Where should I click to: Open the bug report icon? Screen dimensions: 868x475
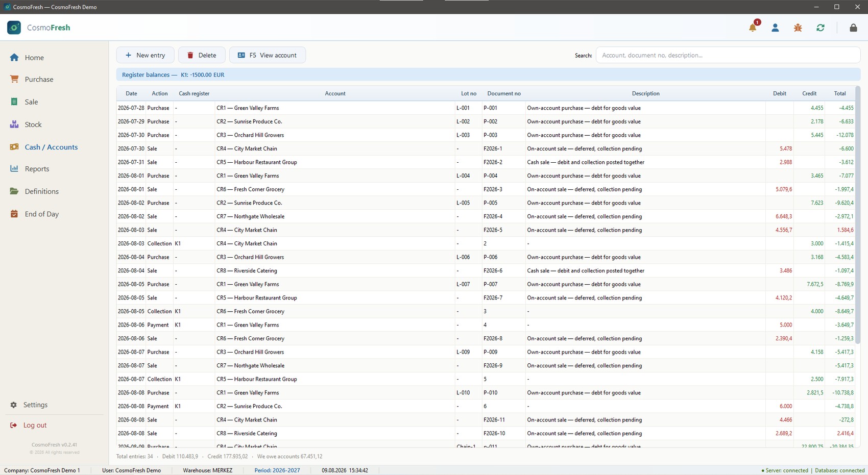tap(798, 28)
